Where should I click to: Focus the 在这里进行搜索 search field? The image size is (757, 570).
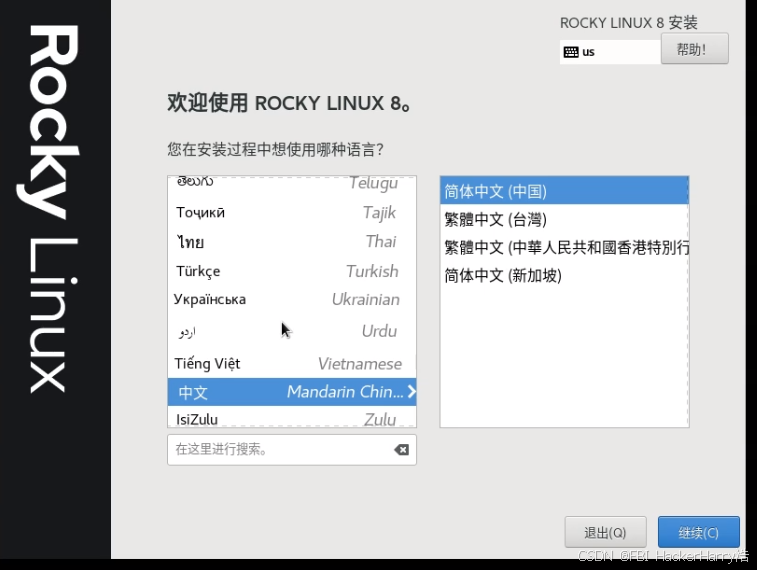click(x=292, y=450)
